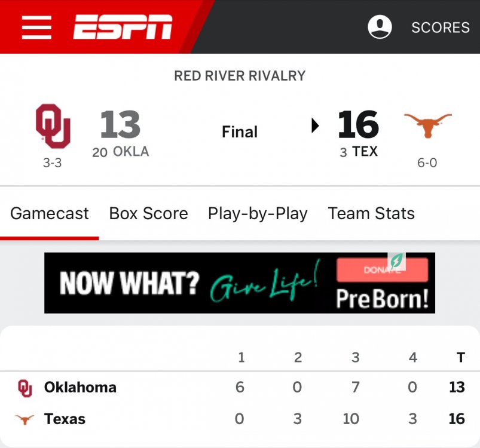Open the Oklahoma team link in linescore
480x448 pixels.
tap(80, 388)
